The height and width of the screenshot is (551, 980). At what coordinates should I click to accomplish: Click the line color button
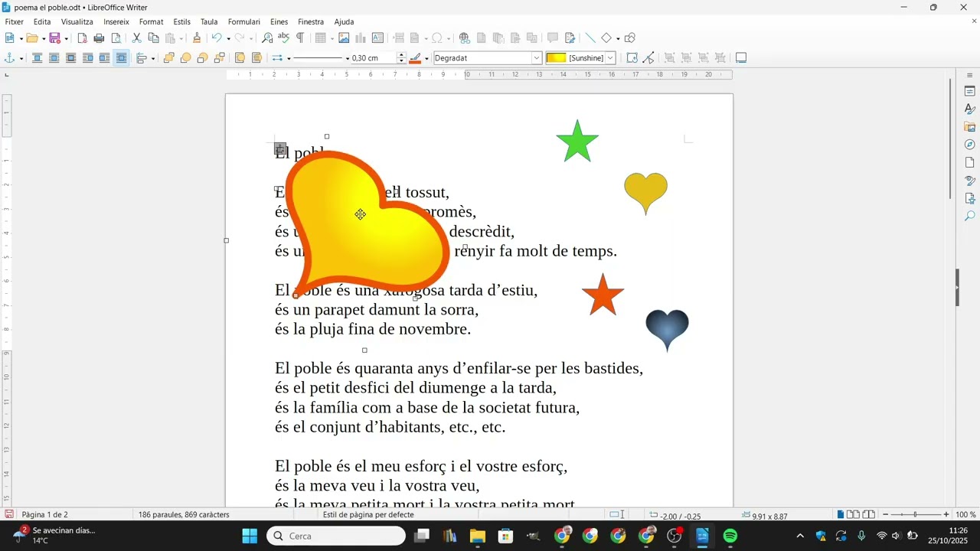[x=415, y=58]
